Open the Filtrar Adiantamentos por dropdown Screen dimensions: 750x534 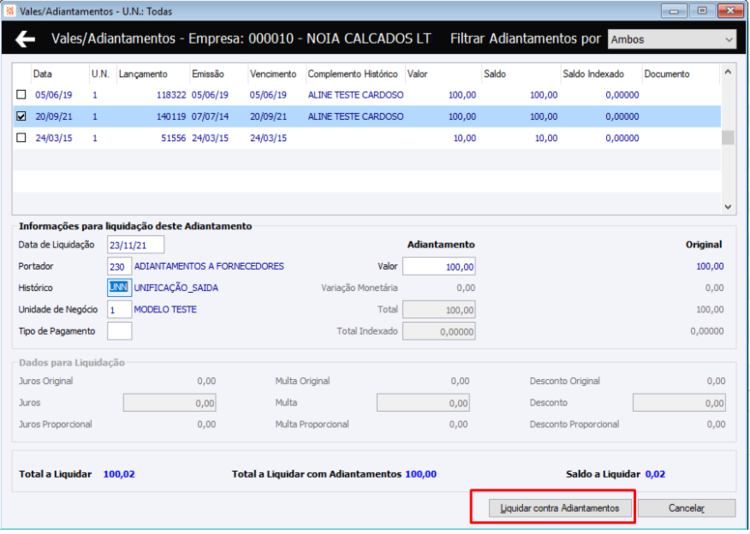pos(672,39)
